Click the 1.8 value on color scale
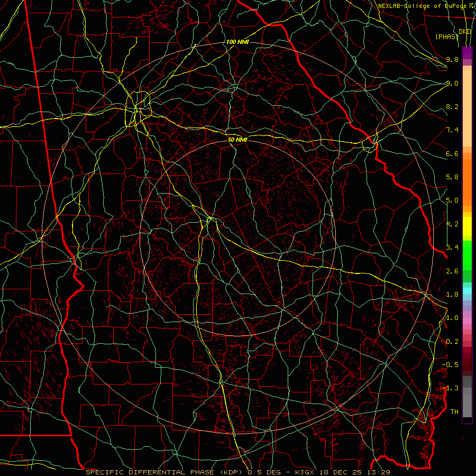 pos(452,295)
